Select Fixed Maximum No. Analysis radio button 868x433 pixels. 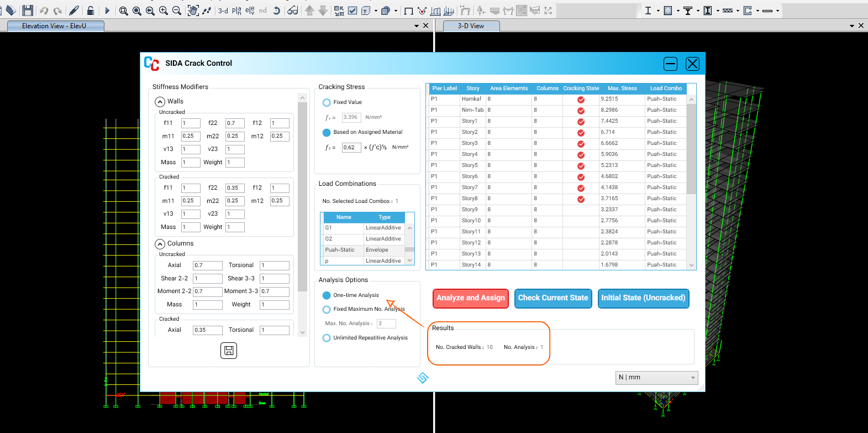[x=327, y=309]
